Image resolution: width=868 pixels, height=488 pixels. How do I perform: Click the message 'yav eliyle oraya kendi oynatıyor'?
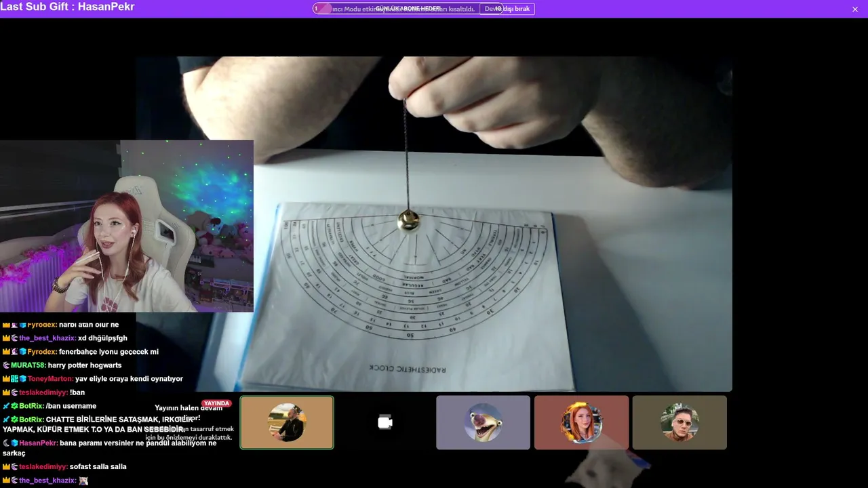(129, 379)
